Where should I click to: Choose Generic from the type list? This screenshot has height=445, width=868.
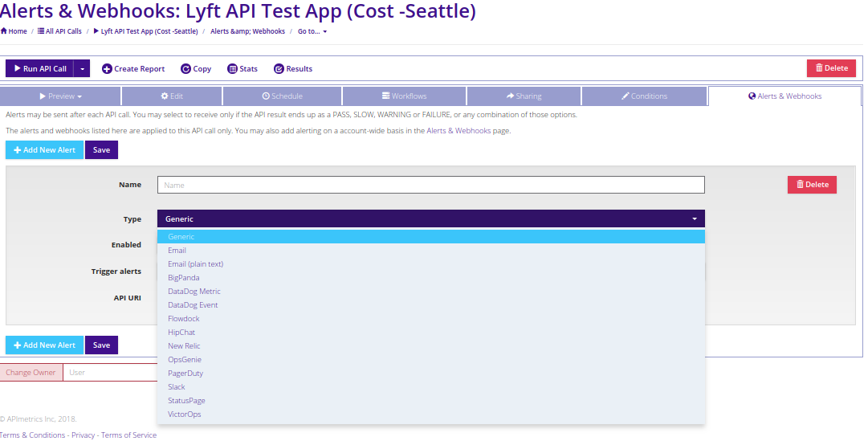coord(430,237)
